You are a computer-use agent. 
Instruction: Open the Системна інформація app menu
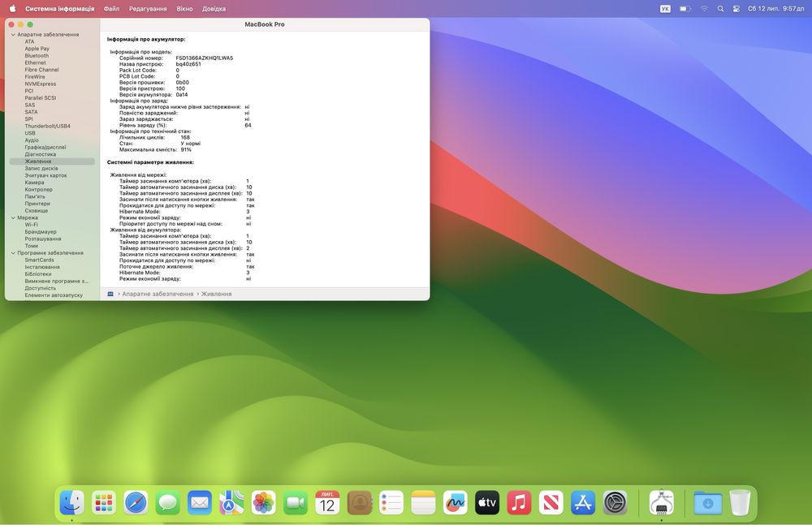(x=59, y=9)
